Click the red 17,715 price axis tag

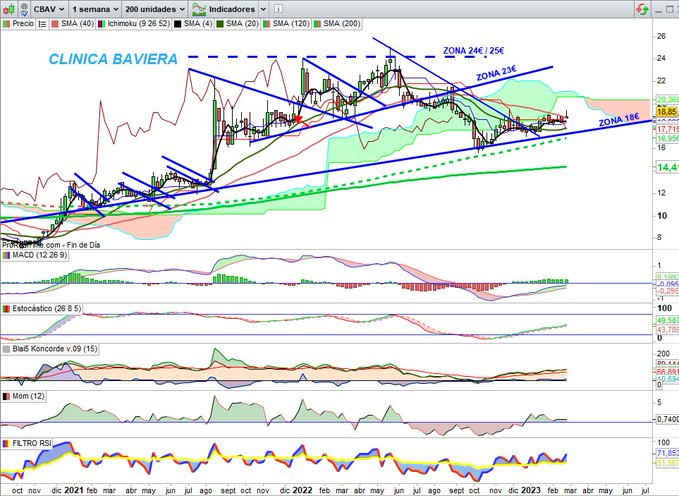[667, 130]
